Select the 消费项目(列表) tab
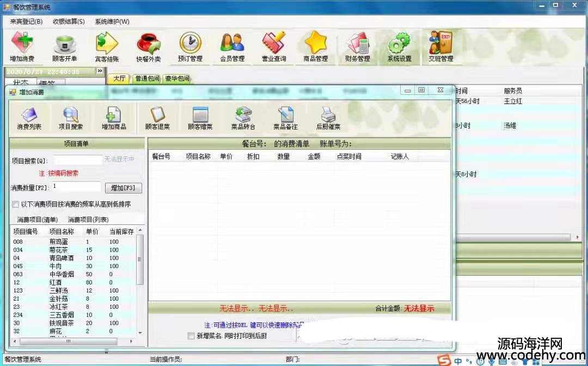 (88, 219)
